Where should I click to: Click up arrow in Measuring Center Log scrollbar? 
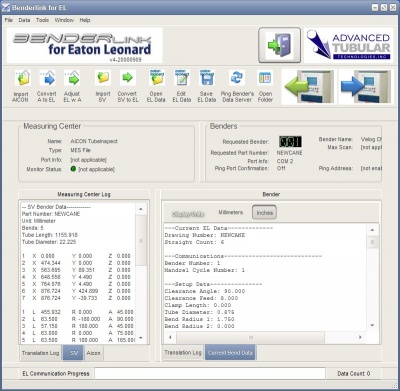[141, 209]
